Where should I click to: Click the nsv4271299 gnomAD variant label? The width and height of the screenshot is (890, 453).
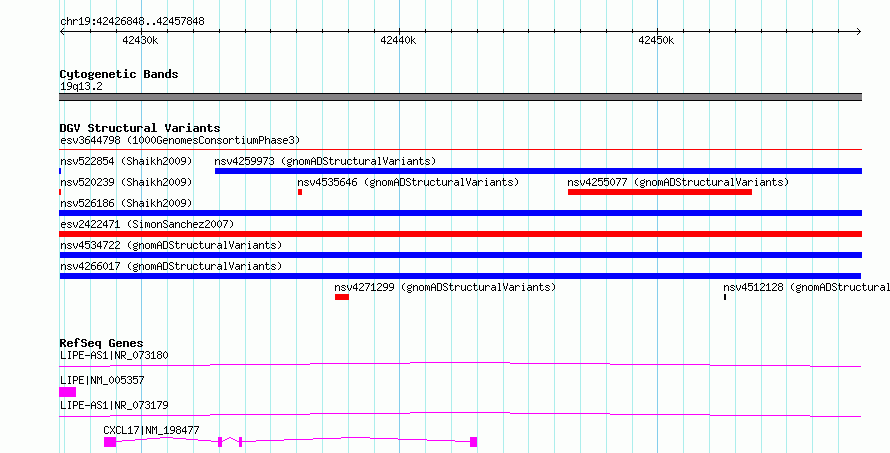point(445,288)
